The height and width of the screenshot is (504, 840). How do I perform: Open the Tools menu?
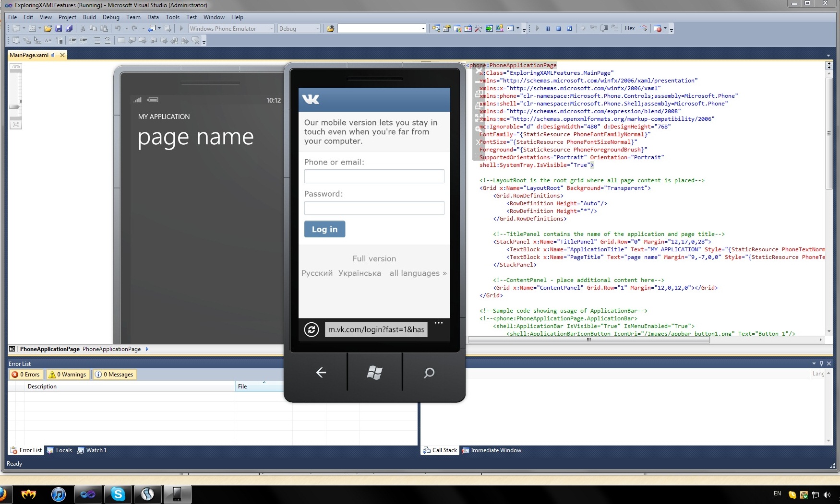(x=172, y=17)
